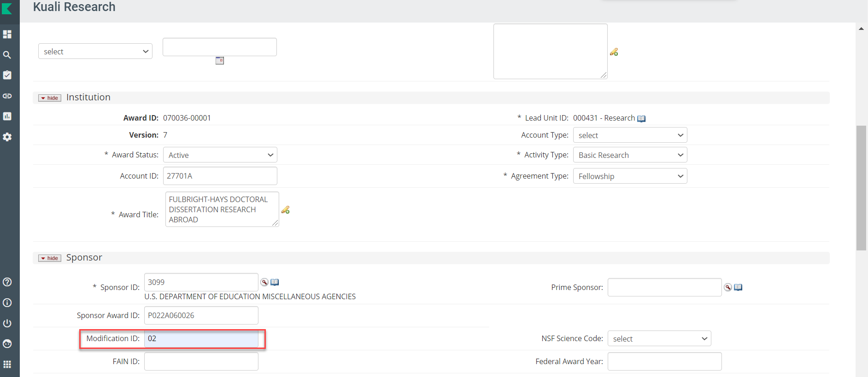Click Prime Sponsor direct inquiry book icon
This screenshot has width=868, height=377.
738,287
